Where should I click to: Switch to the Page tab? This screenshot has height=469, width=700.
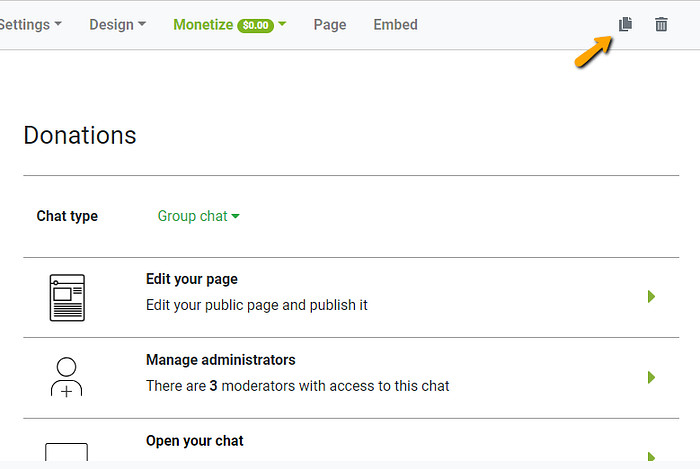coord(330,24)
